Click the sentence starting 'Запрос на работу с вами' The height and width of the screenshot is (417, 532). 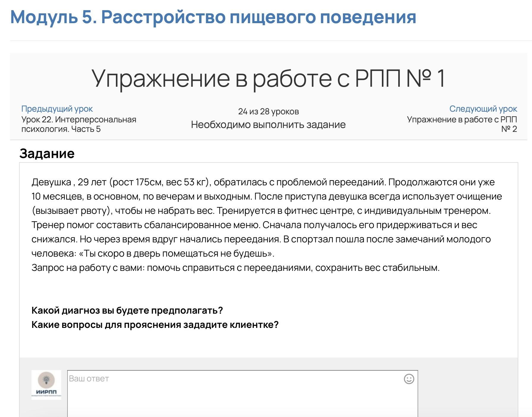(235, 268)
